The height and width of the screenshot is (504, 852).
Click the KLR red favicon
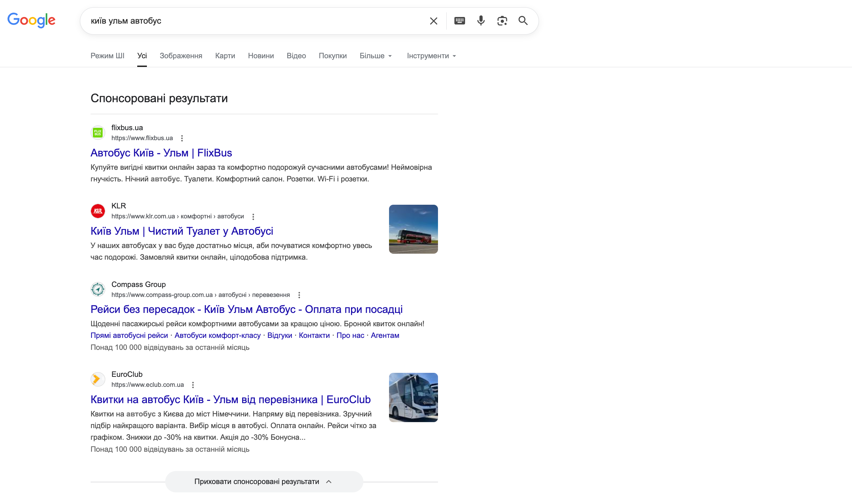click(98, 211)
